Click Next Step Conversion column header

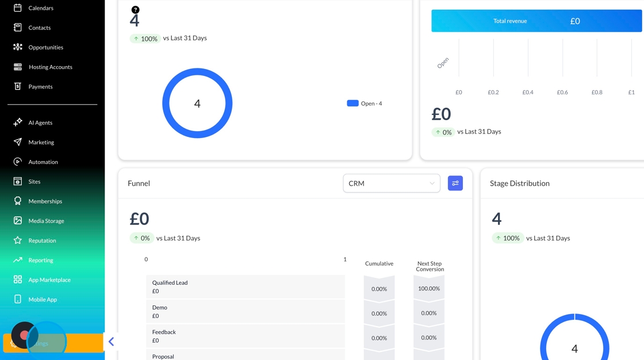tap(430, 266)
